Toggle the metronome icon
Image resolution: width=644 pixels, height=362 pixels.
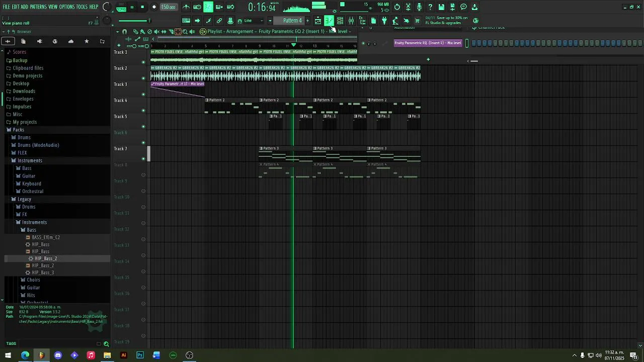point(186,7)
